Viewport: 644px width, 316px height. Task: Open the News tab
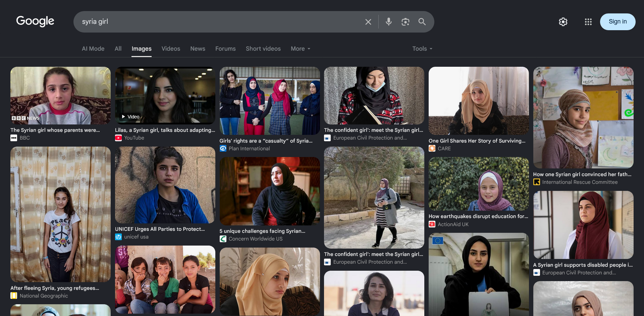(198, 49)
